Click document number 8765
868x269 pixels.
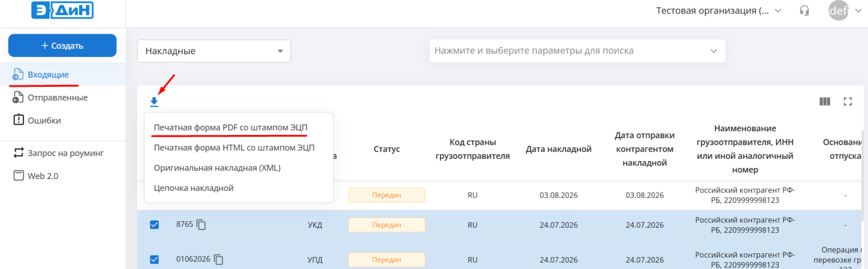pyautogui.click(x=184, y=224)
